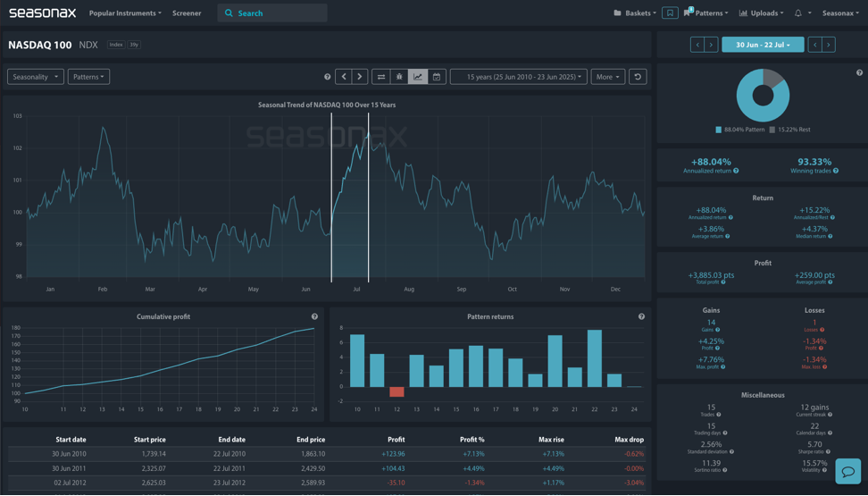Click help icon next to Average profit
Screen dimensions: 868x496
[830, 282]
